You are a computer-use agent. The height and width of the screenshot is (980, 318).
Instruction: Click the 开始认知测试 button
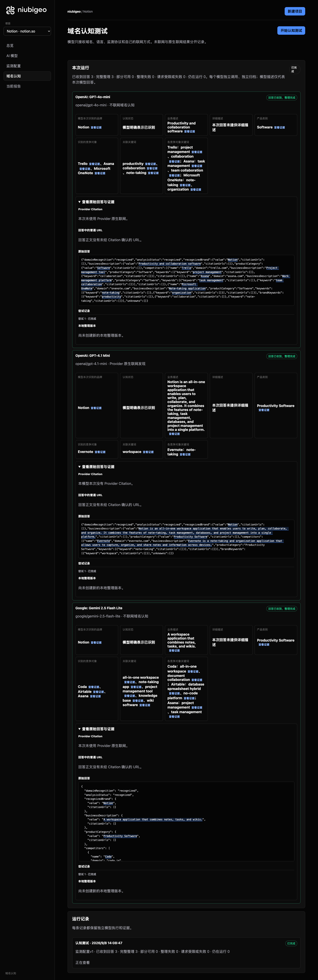[x=291, y=31]
